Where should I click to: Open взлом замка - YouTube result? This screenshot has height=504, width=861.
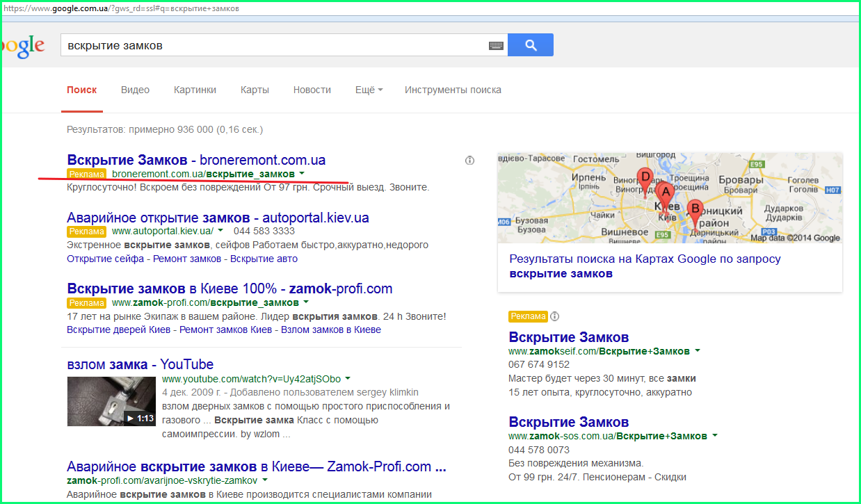[140, 364]
